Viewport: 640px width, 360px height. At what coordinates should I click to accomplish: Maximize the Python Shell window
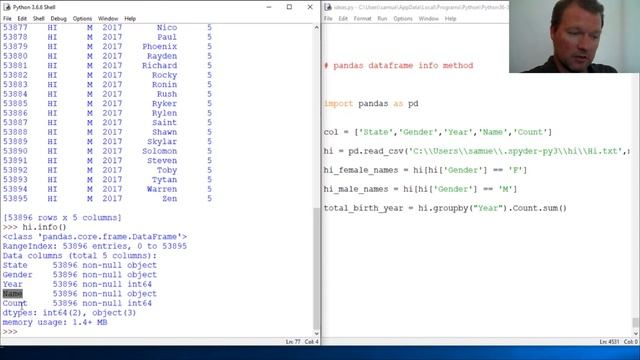(x=289, y=7)
